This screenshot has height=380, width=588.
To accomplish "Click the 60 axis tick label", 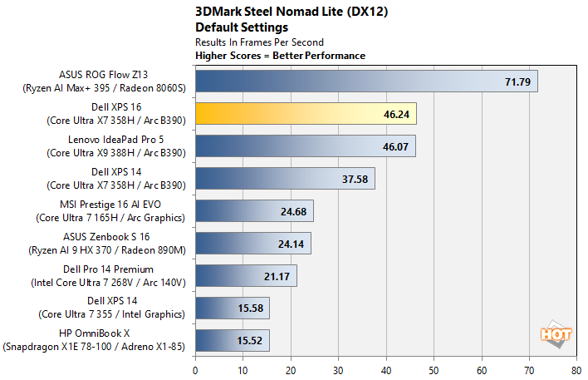I will pos(482,371).
